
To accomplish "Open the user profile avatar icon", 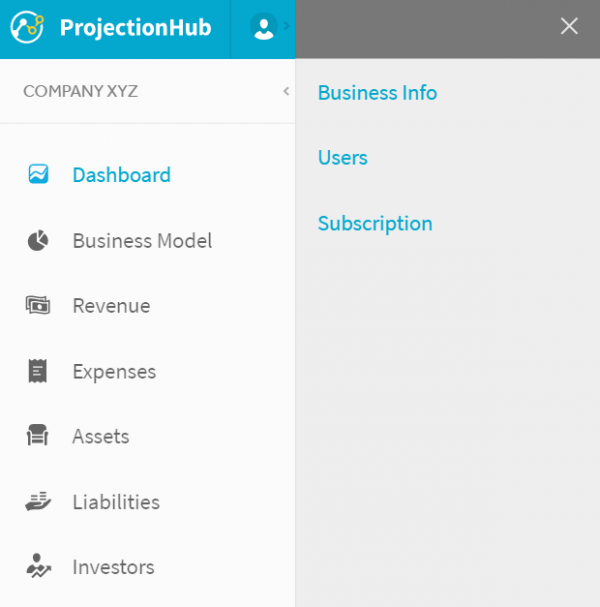I will click(x=264, y=27).
